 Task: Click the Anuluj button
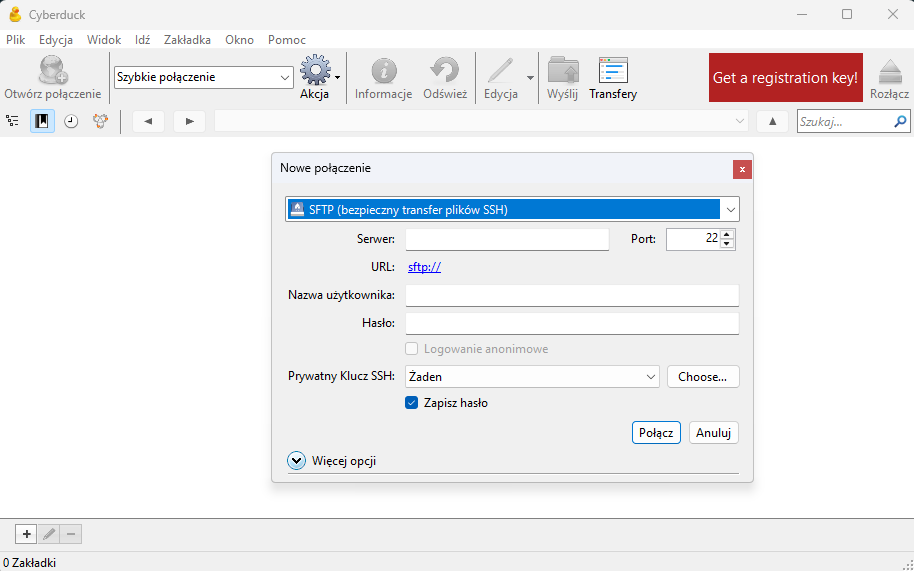tap(713, 433)
